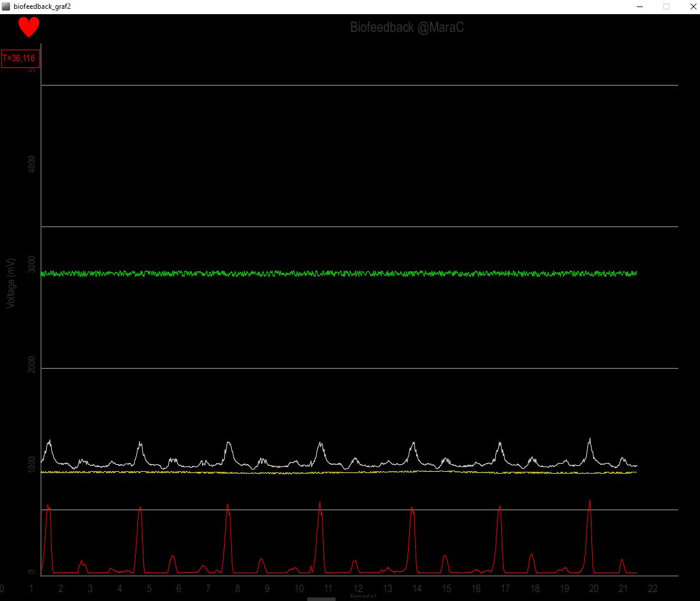The image size is (700, 601).
Task: Click the 'biofeedback_graf2' window title text
Action: (x=42, y=6)
